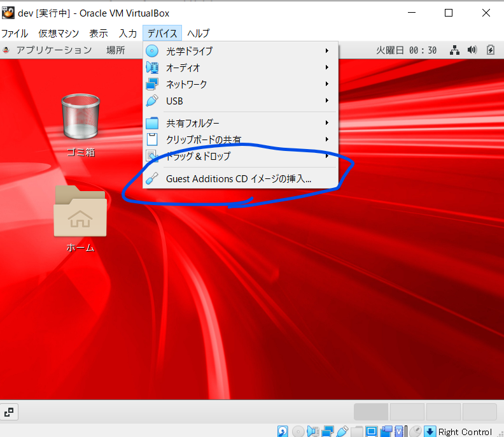
Task: Click the VirtualBox title bar app icon
Action: tap(8, 13)
